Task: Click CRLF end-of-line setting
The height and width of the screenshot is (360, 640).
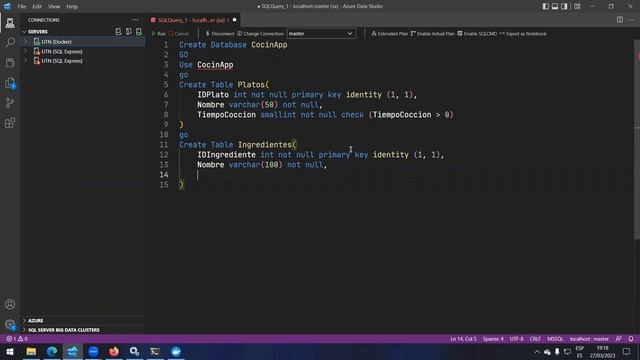Action: [535, 339]
